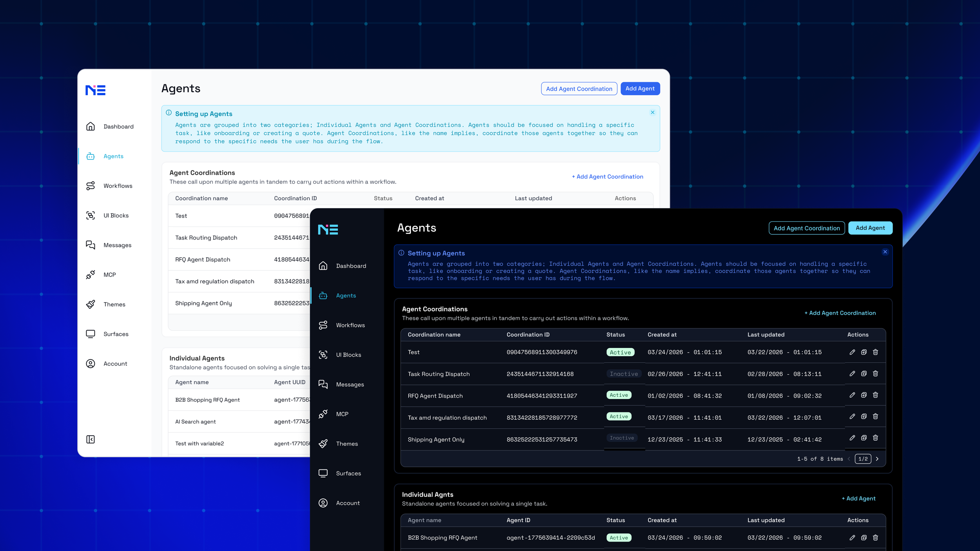Image resolution: width=980 pixels, height=551 pixels.
Task: Delete the Shipping Agent Only row
Action: coord(875,438)
